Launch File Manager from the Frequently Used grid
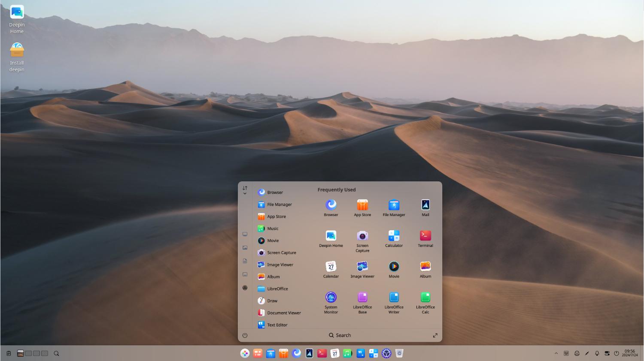The image size is (644, 361). click(394, 208)
